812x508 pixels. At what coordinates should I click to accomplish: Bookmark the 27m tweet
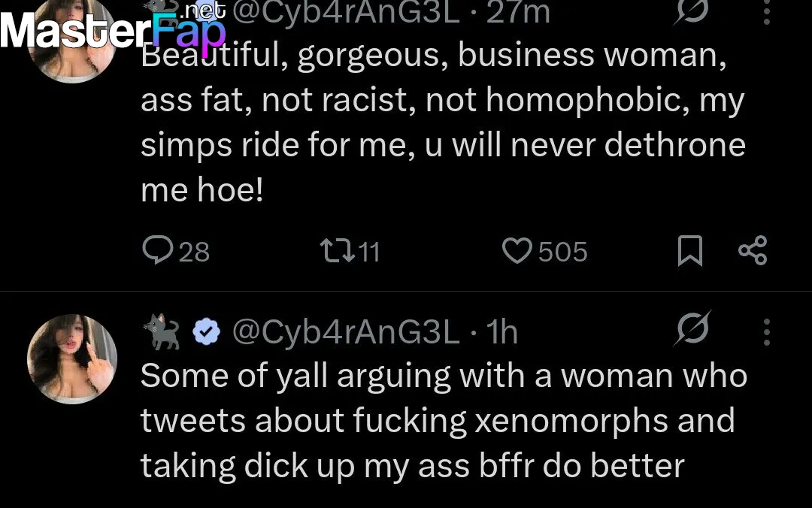point(689,251)
